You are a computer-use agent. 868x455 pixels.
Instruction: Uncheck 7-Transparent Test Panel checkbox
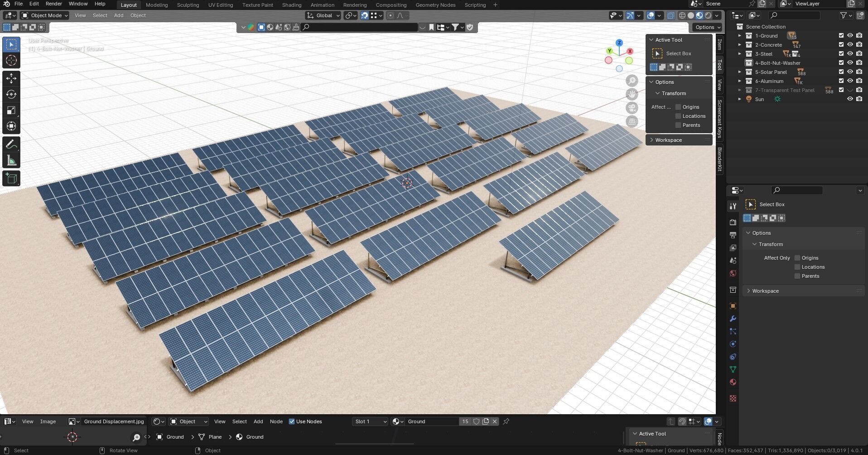(x=841, y=90)
